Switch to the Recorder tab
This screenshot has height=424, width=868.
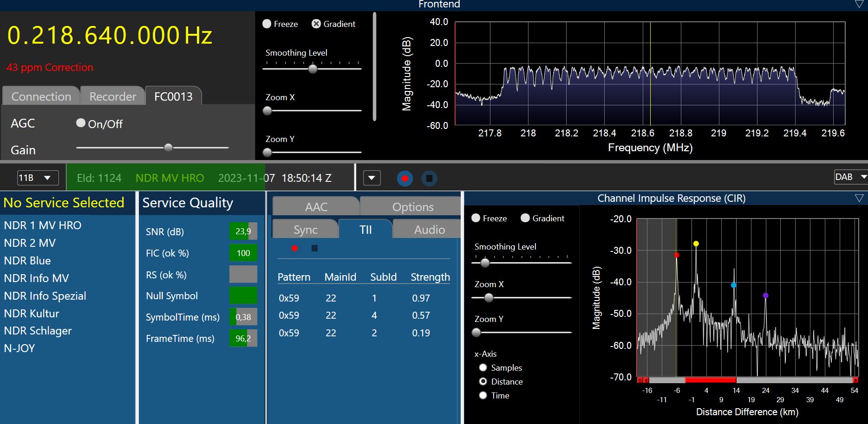point(112,96)
